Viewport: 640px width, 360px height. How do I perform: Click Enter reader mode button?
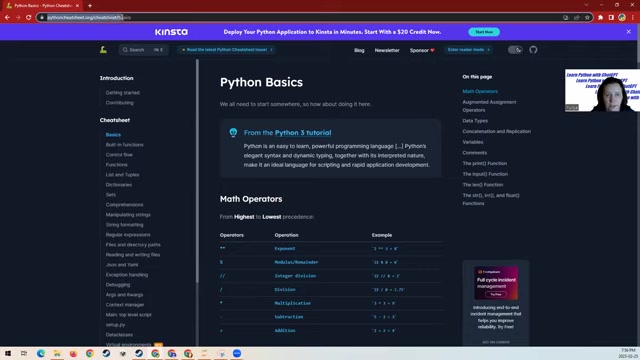point(468,50)
